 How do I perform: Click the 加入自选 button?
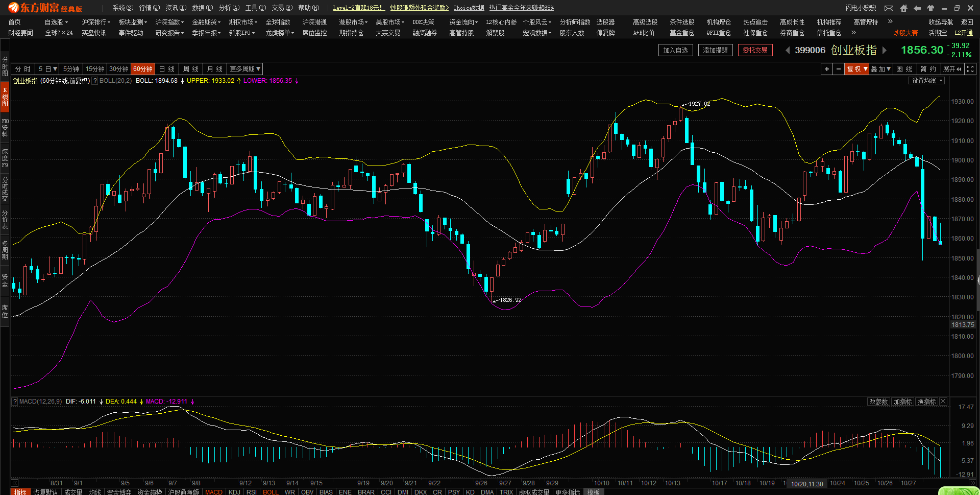tap(675, 50)
